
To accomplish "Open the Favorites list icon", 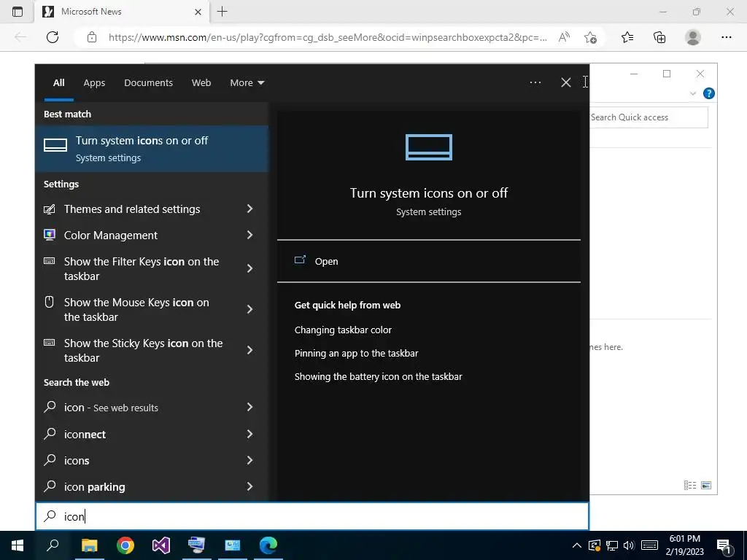I will (627, 37).
